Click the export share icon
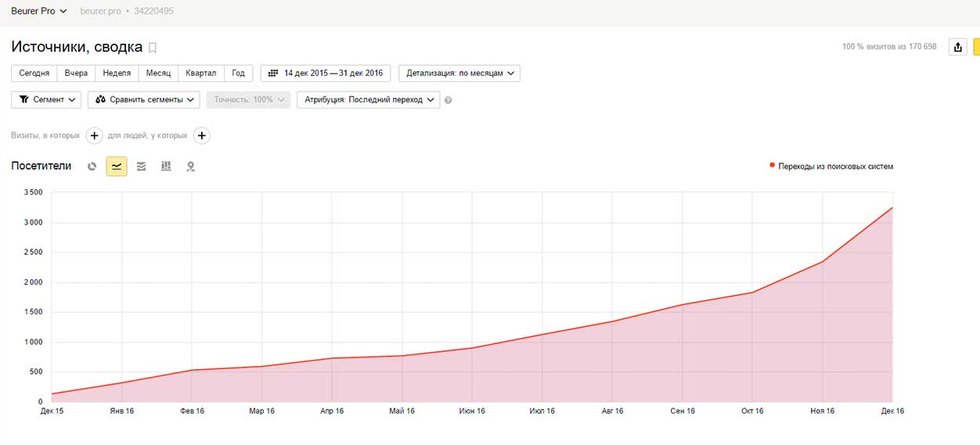 [x=958, y=47]
